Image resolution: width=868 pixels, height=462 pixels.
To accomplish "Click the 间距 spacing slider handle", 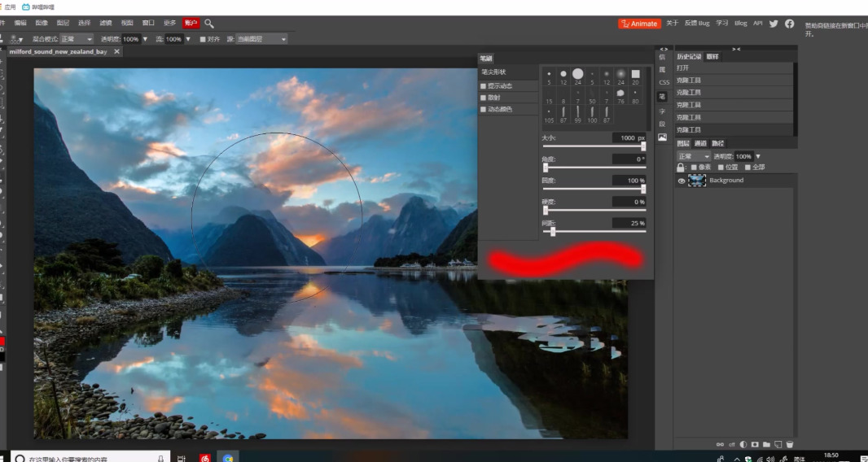I will [x=552, y=232].
